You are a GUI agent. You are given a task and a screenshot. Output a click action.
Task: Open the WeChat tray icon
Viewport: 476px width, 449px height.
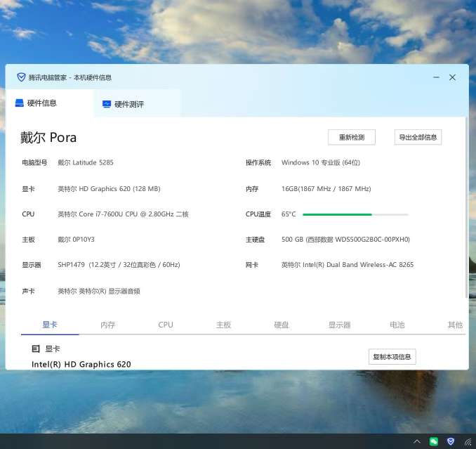click(434, 441)
